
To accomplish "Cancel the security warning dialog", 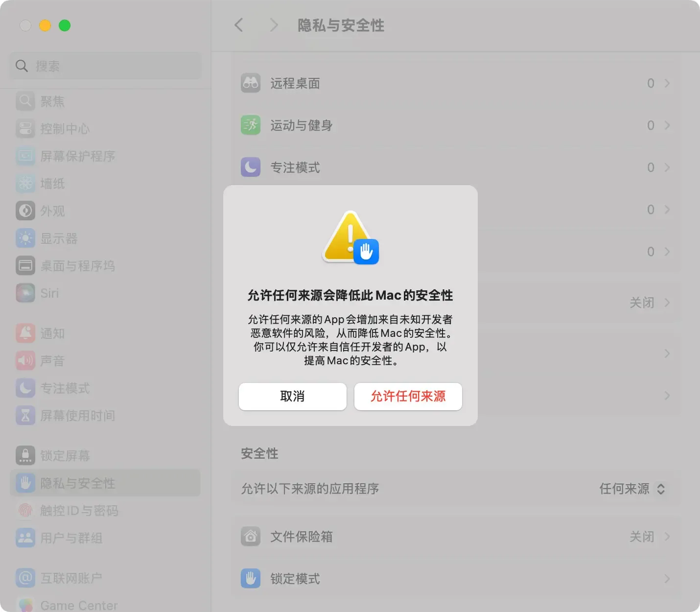I will [292, 397].
